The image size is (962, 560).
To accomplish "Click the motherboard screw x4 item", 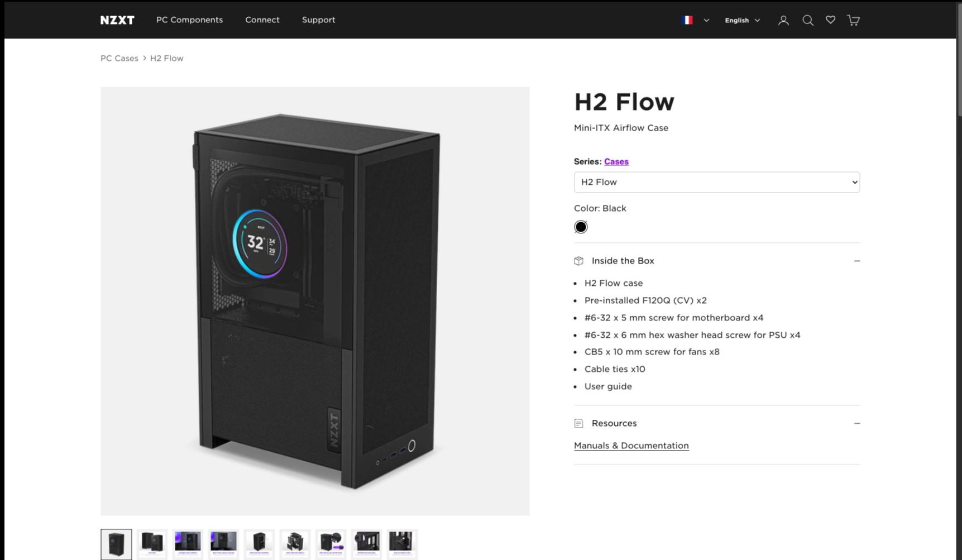I will pyautogui.click(x=674, y=318).
